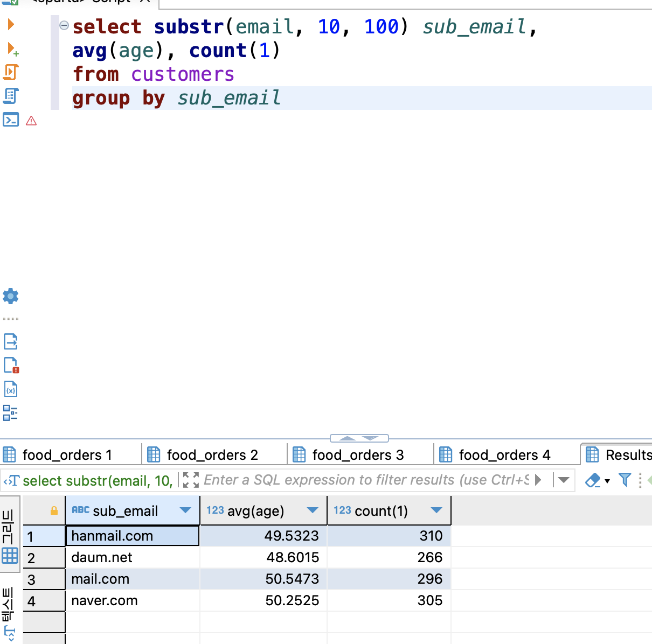Click the count cell showing 266

tap(389, 557)
